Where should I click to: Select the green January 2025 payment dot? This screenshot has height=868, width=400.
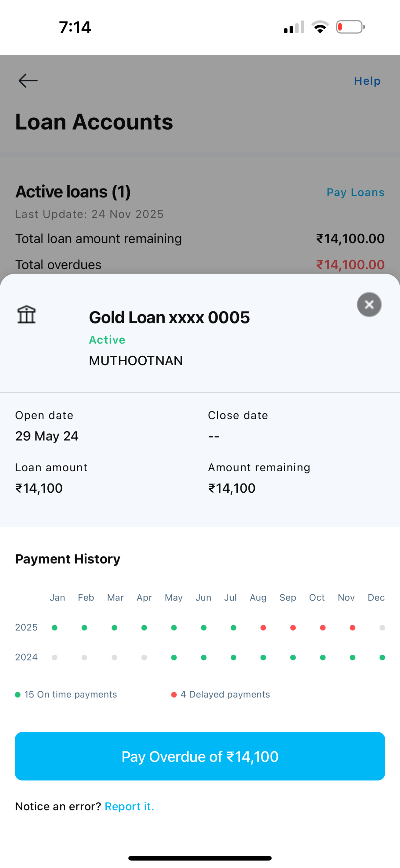55,628
